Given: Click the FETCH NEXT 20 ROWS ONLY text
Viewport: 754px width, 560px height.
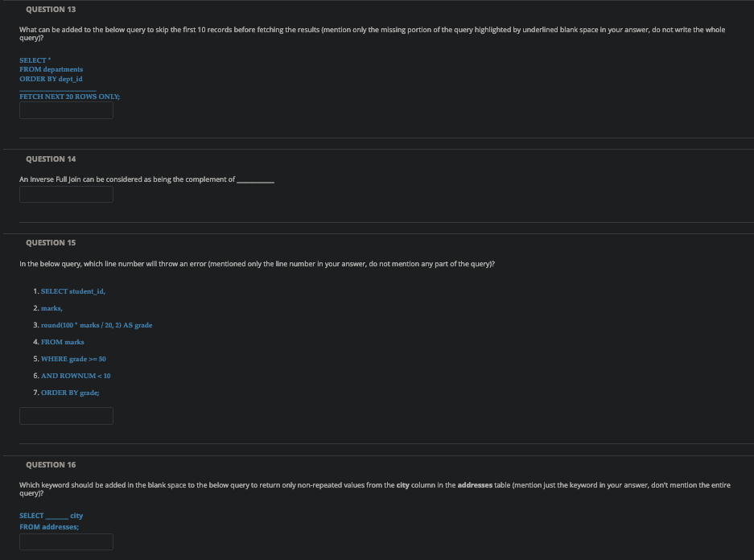Looking at the screenshot, I should tap(69, 96).
